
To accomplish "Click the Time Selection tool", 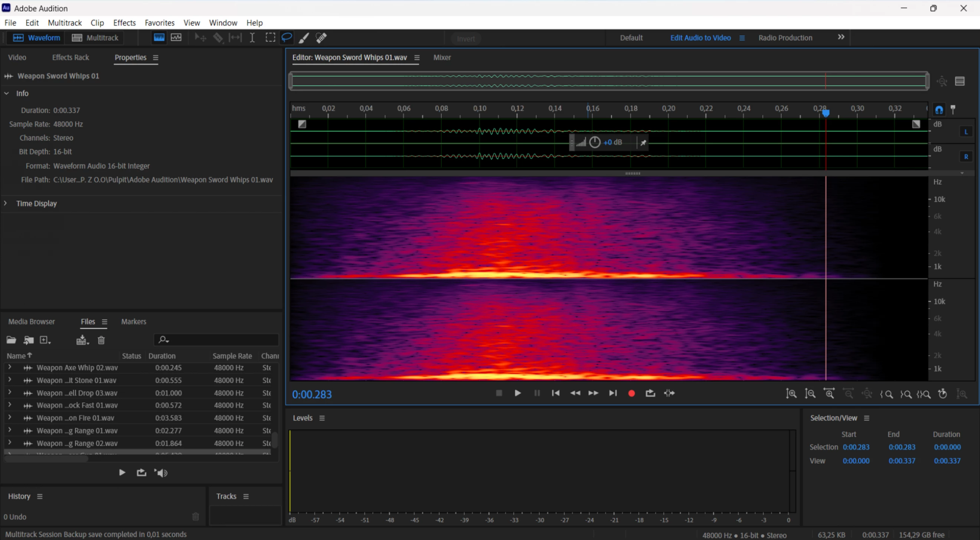I will (x=252, y=38).
